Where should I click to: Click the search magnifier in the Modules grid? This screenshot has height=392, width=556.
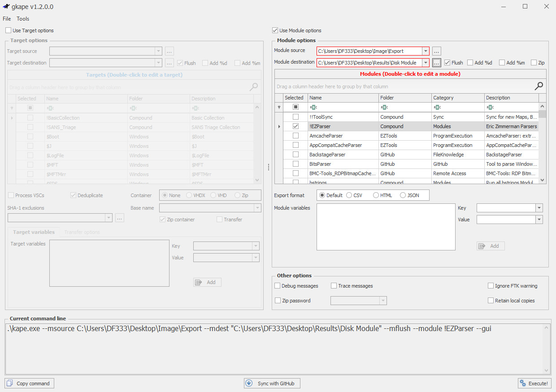click(539, 86)
